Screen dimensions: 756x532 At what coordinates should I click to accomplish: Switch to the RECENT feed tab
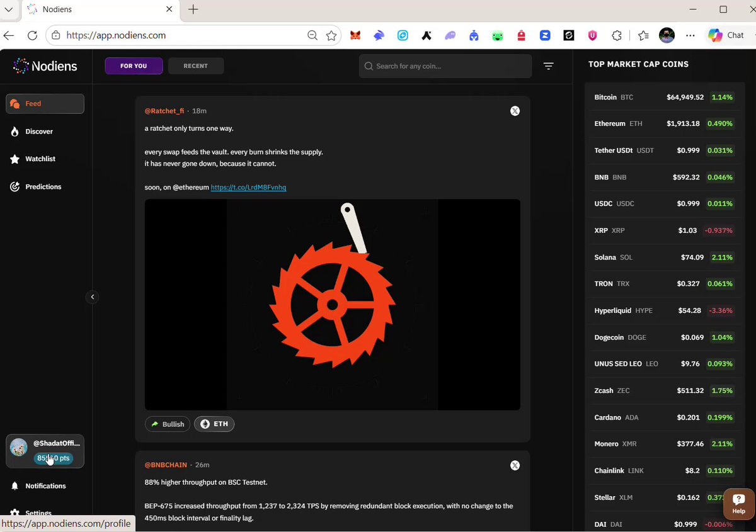pyautogui.click(x=195, y=66)
